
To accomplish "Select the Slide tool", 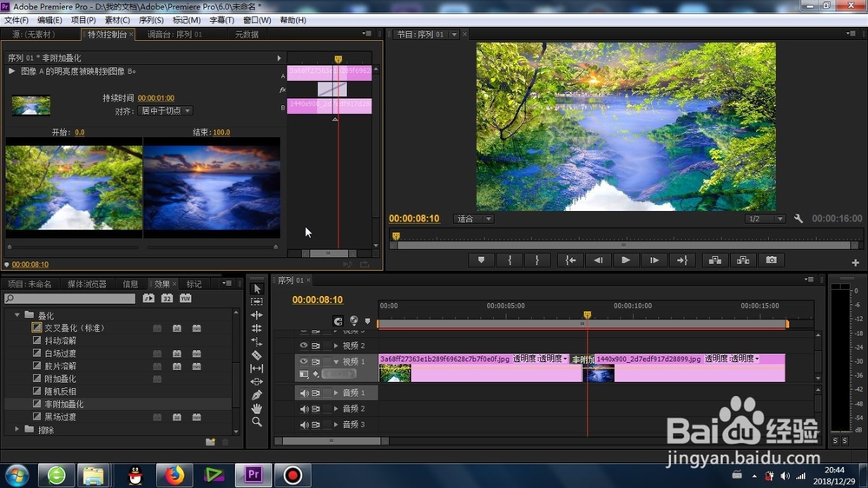I will pyautogui.click(x=257, y=382).
